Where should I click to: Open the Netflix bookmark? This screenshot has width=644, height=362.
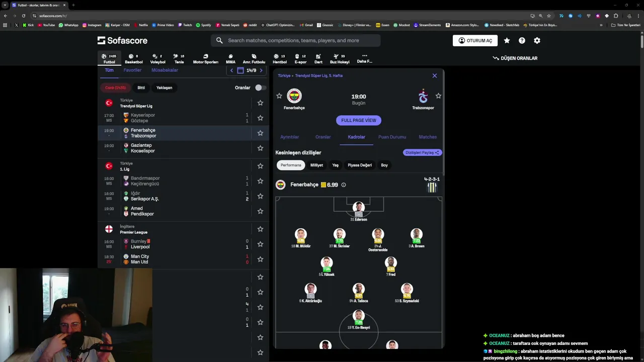click(140, 25)
